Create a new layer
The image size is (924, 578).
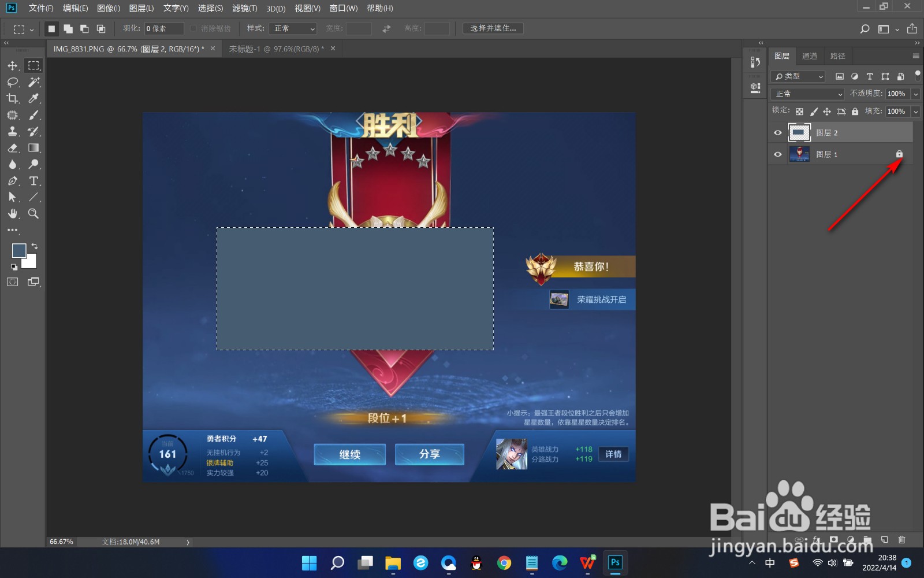pos(885,540)
